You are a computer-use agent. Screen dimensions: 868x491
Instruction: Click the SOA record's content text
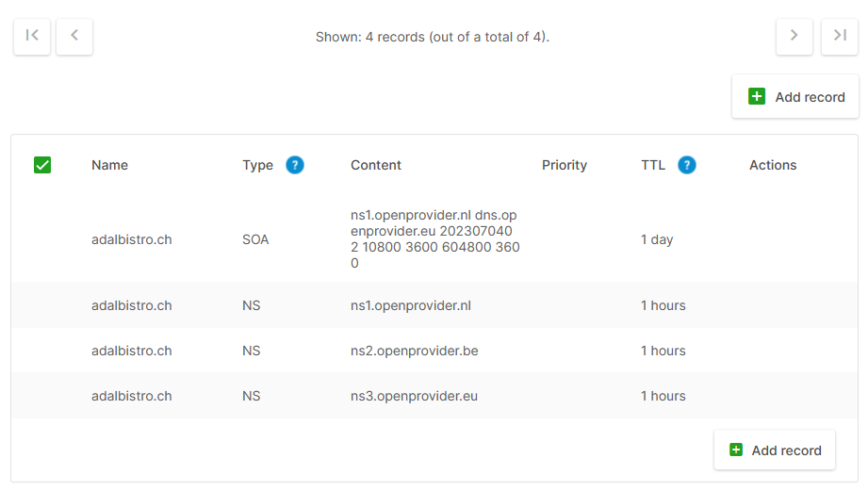click(x=434, y=239)
